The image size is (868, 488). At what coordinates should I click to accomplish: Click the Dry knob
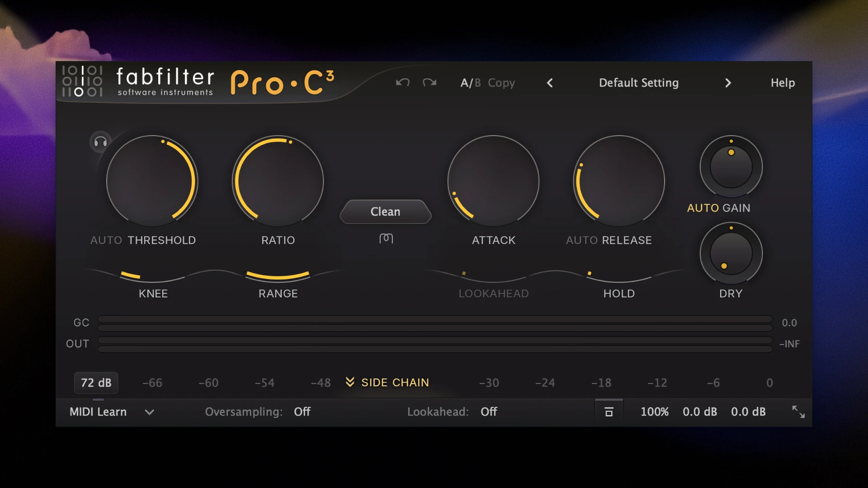pyautogui.click(x=731, y=253)
